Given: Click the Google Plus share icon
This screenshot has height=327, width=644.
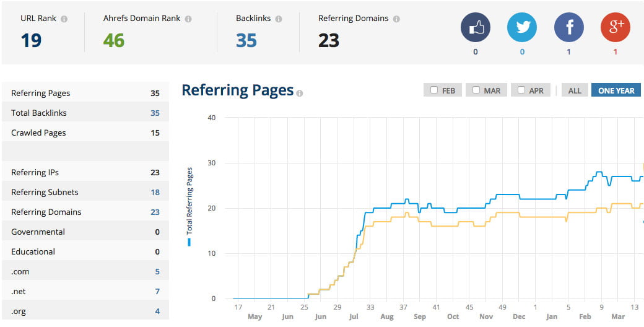Looking at the screenshot, I should 615,28.
